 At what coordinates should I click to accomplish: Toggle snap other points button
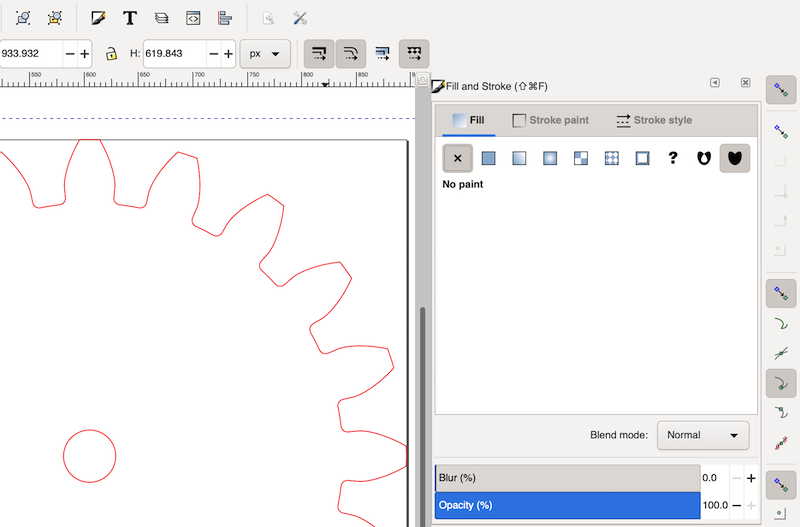click(781, 485)
